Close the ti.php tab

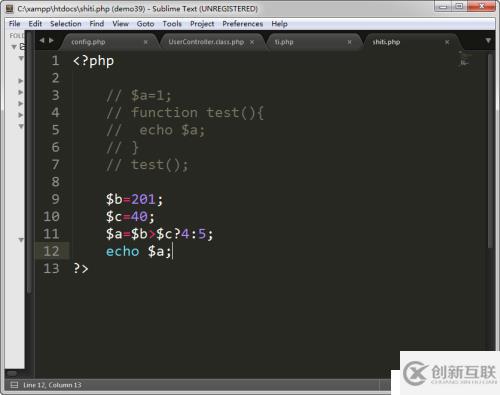(x=349, y=42)
